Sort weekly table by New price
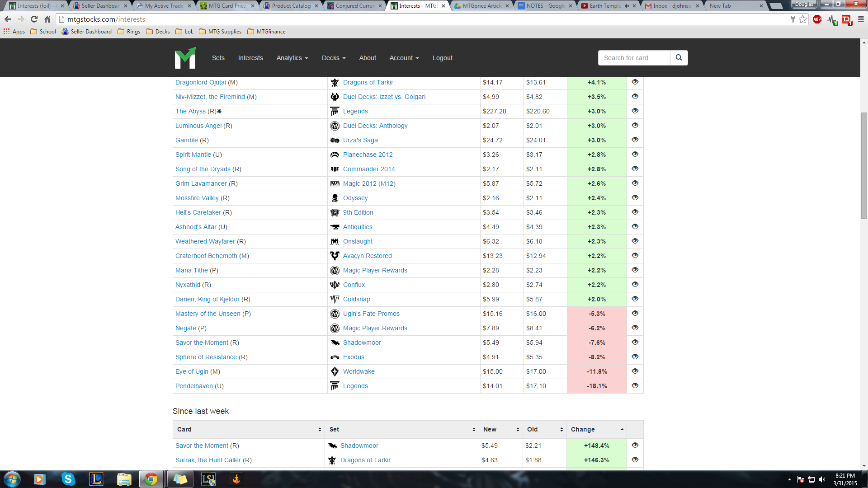Image resolution: width=868 pixels, height=488 pixels. point(501,429)
